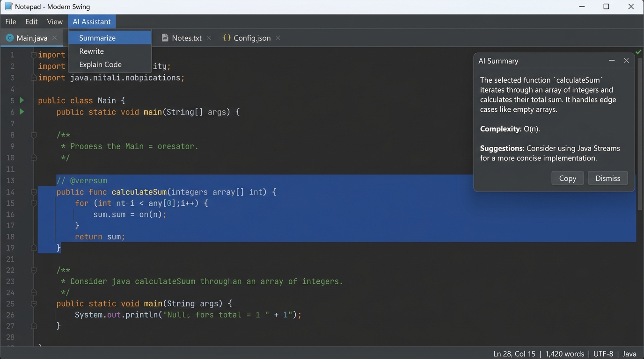
Task: Click the run arrow beside line 6
Action: click(x=22, y=112)
